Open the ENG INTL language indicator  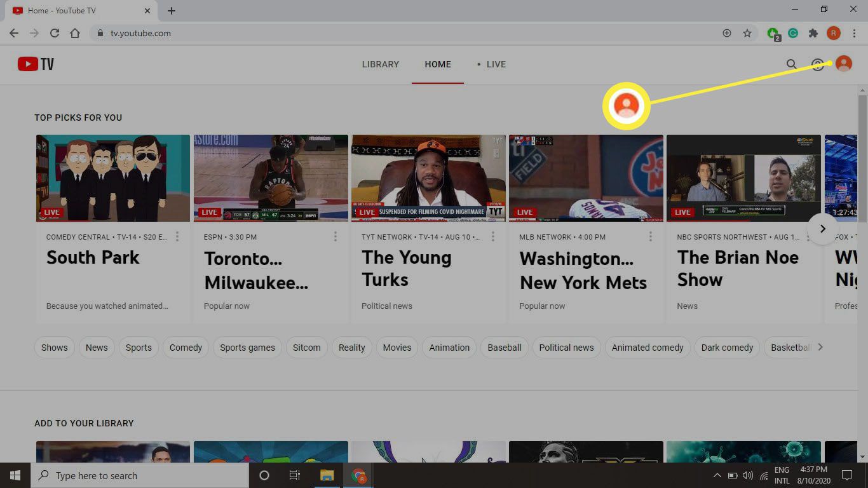(782, 475)
